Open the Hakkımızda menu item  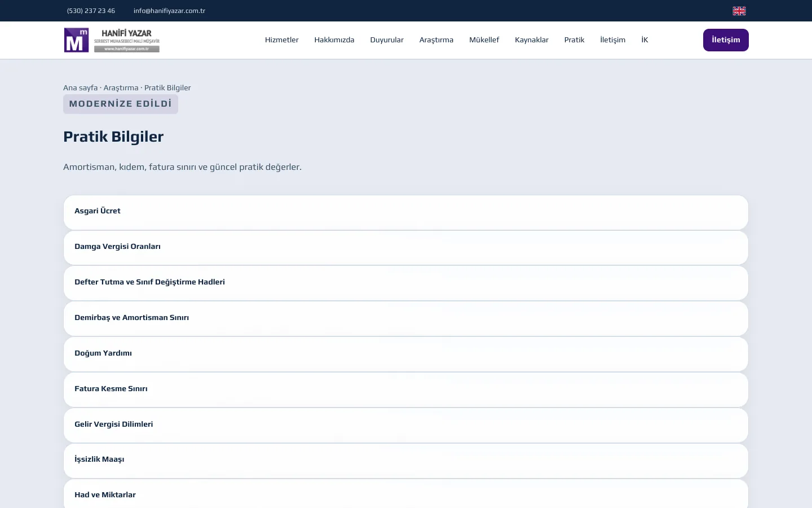(334, 40)
